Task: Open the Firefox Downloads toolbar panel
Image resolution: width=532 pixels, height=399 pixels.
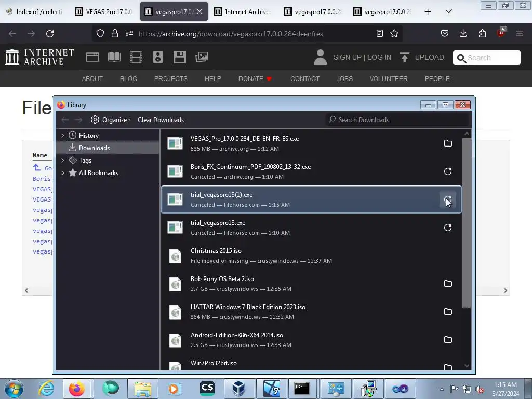Action: pyautogui.click(x=463, y=33)
